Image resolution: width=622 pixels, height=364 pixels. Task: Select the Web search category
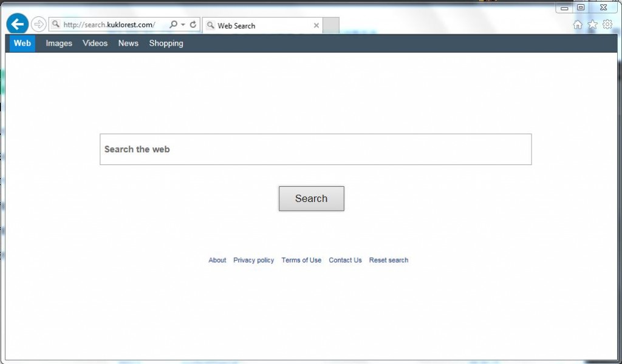22,43
